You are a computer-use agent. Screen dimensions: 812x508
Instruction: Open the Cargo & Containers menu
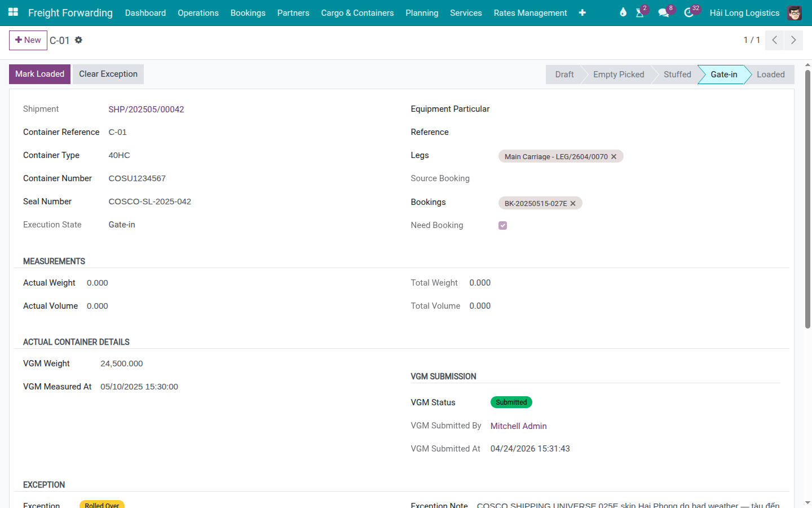pos(358,12)
